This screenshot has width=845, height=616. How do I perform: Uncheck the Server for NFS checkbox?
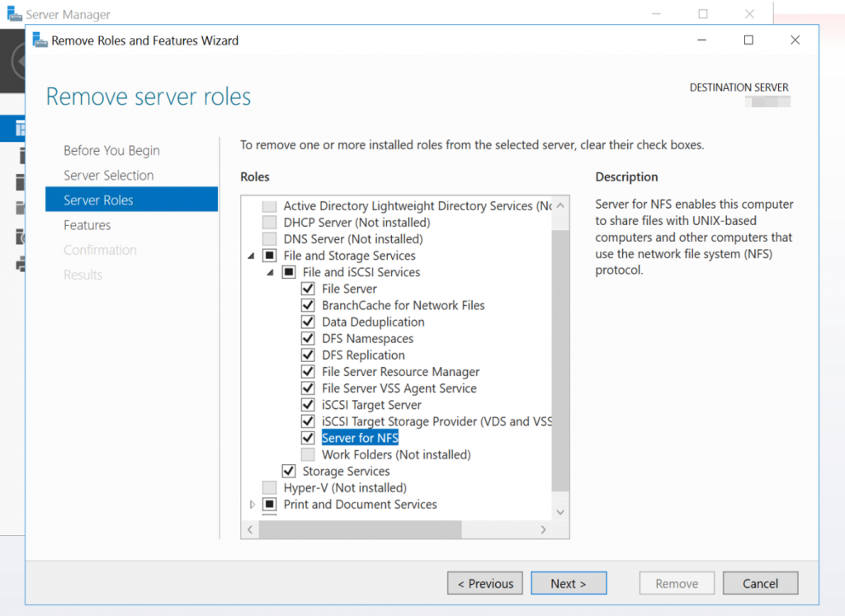[x=308, y=438]
